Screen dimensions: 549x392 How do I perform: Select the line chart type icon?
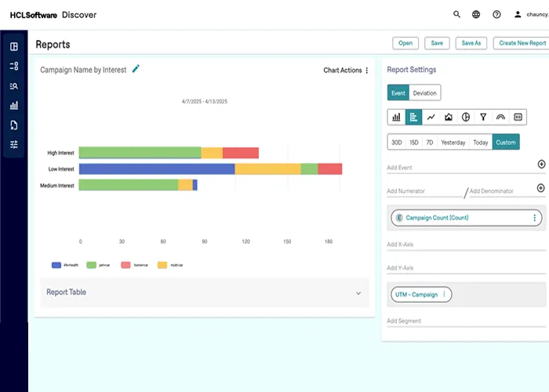click(431, 117)
